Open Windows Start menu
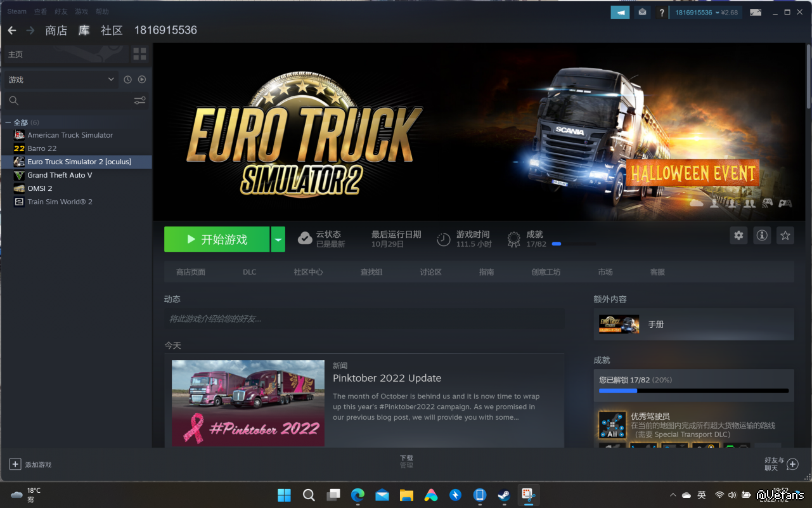The height and width of the screenshot is (508, 812). pyautogui.click(x=285, y=495)
